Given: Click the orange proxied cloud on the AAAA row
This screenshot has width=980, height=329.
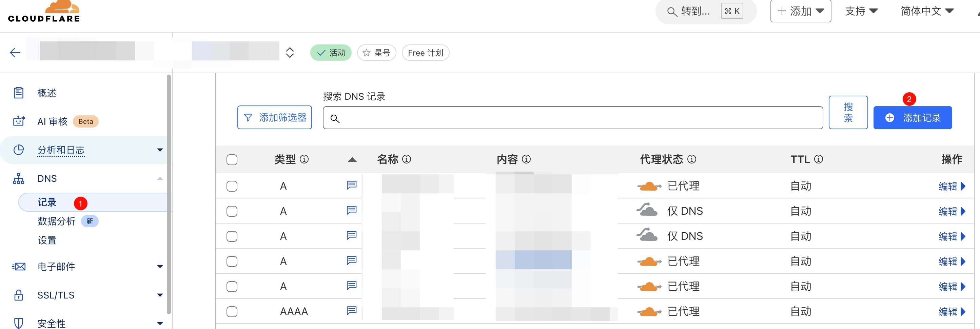Looking at the screenshot, I should click(649, 312).
